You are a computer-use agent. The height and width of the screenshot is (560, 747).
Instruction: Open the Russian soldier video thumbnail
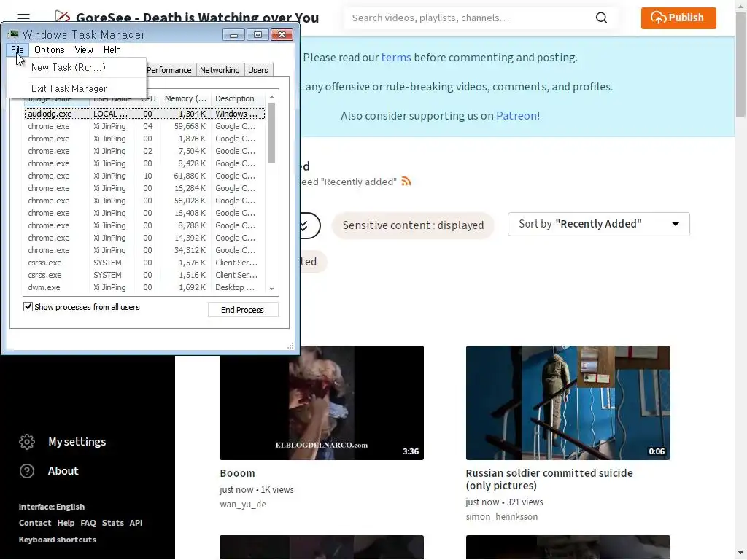pyautogui.click(x=568, y=402)
